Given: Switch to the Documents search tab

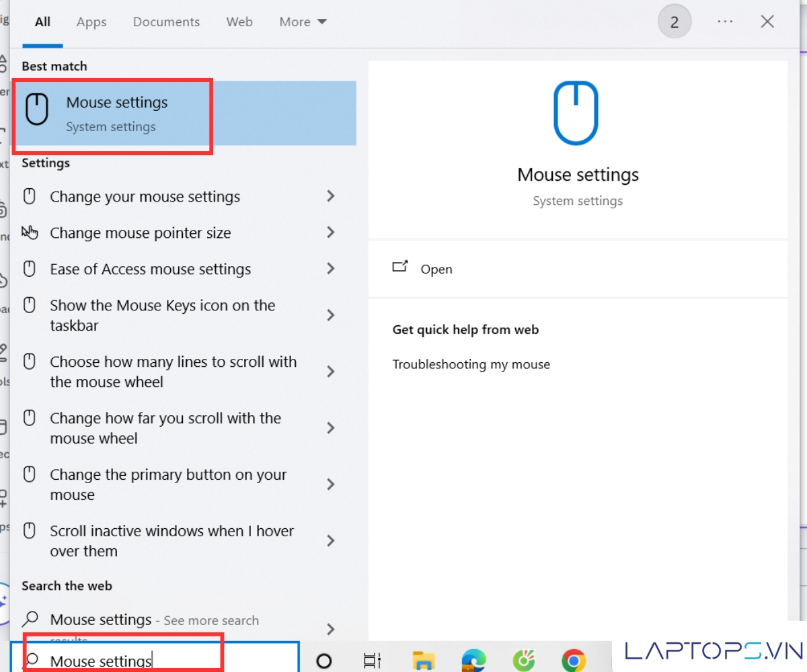Looking at the screenshot, I should click(x=166, y=22).
